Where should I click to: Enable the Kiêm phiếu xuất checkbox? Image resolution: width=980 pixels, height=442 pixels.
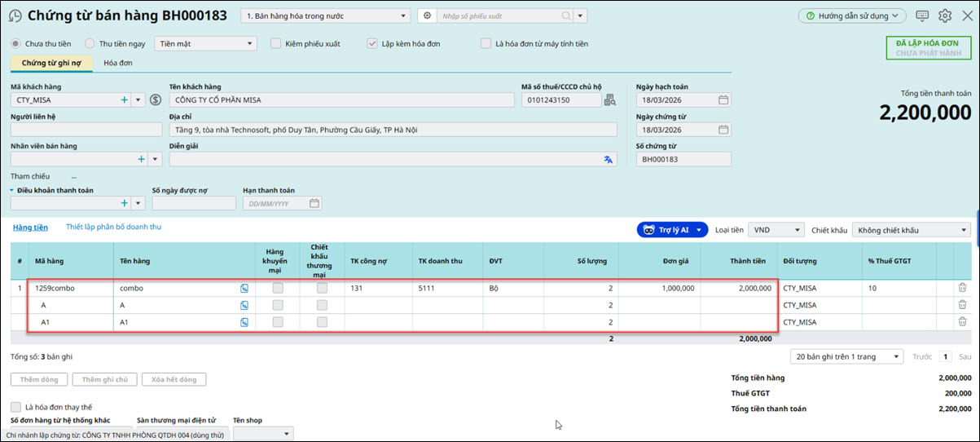(275, 44)
